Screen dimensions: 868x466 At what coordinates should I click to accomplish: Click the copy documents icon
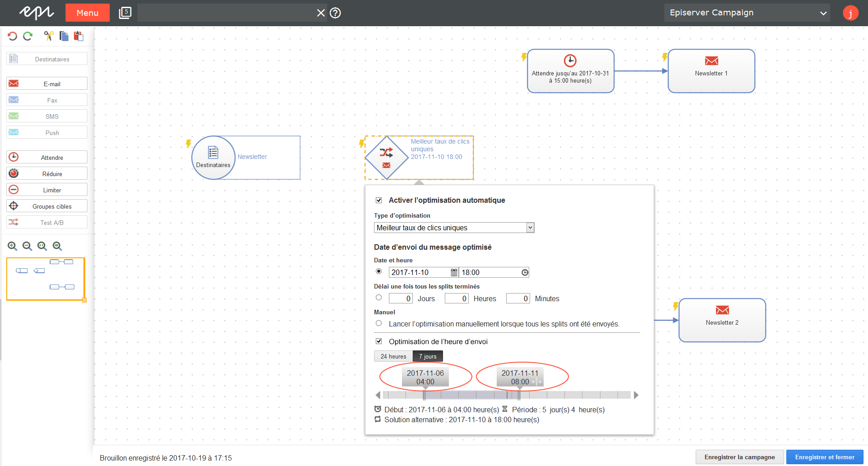pyautogui.click(x=64, y=36)
